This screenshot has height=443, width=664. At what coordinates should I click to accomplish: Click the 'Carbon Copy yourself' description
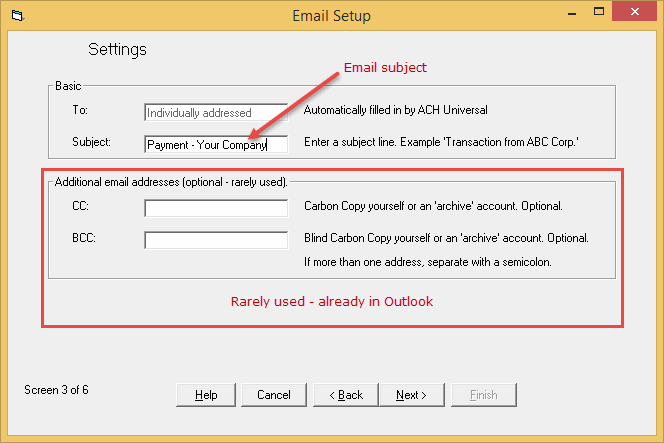click(433, 206)
